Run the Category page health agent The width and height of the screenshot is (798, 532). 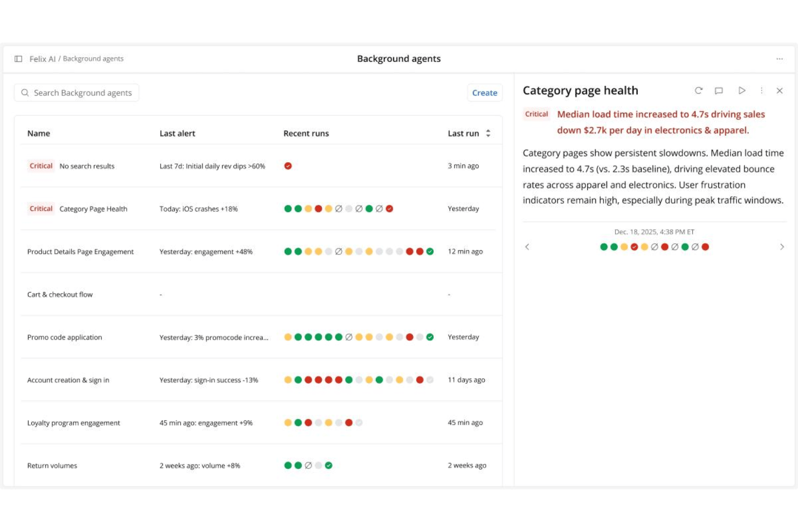coord(742,91)
